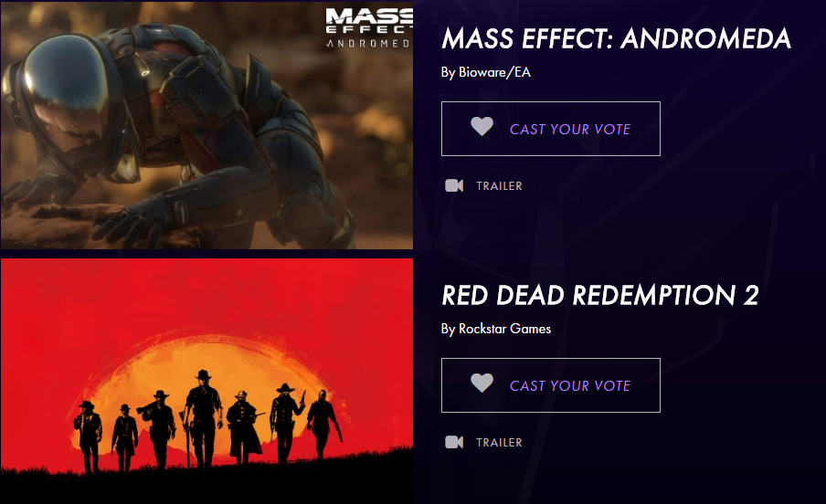
Task: Click the leftmost cowboy silhouette in Red Dead art
Action: [89, 436]
